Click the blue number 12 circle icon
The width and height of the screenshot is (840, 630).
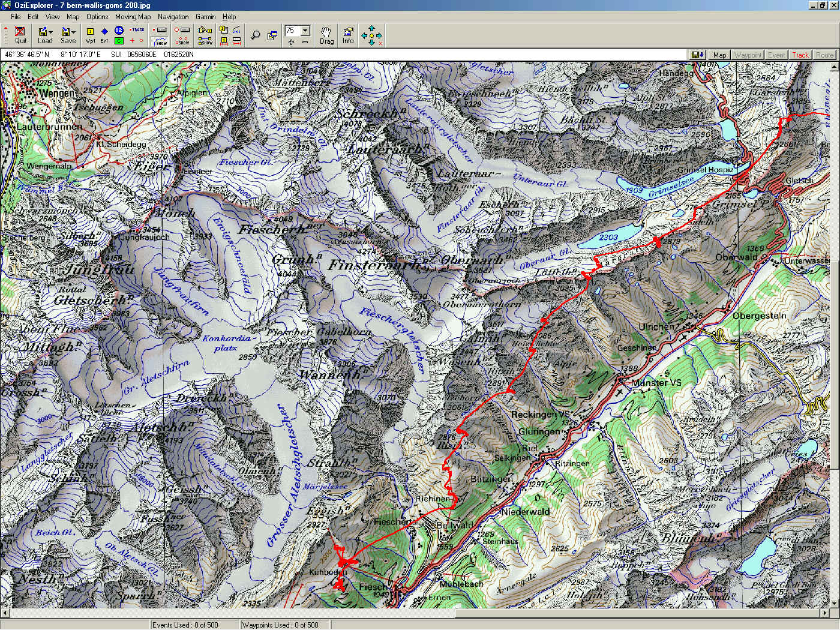(x=119, y=30)
